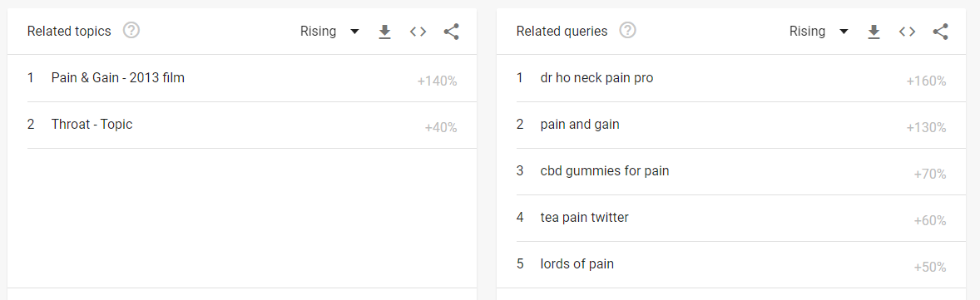Click the Related queries heading

click(x=562, y=32)
